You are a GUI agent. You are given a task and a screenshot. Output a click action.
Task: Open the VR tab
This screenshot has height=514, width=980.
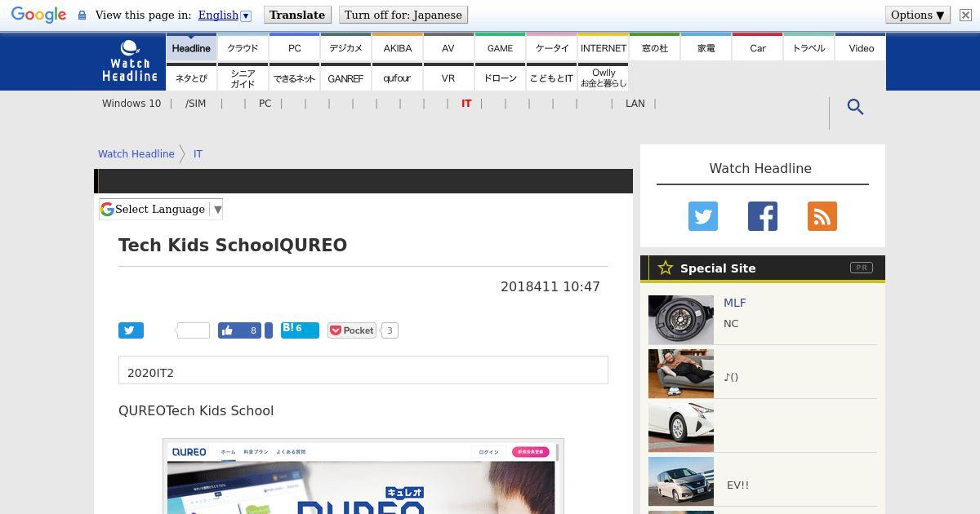(x=448, y=78)
